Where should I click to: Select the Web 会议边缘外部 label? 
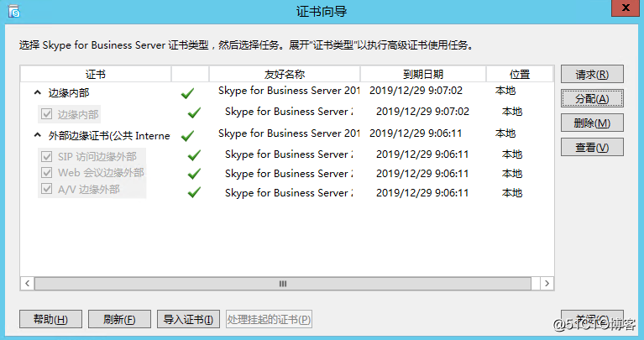coord(101,172)
